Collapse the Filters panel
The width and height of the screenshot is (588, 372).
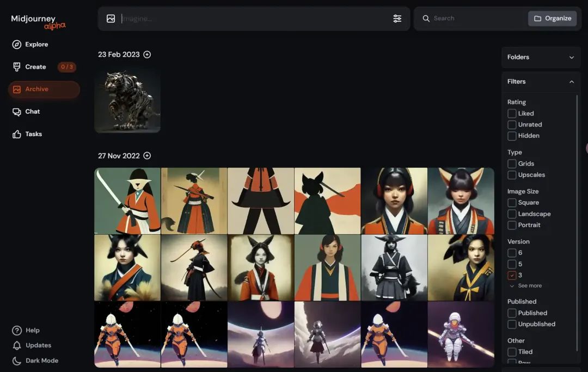pos(541,82)
